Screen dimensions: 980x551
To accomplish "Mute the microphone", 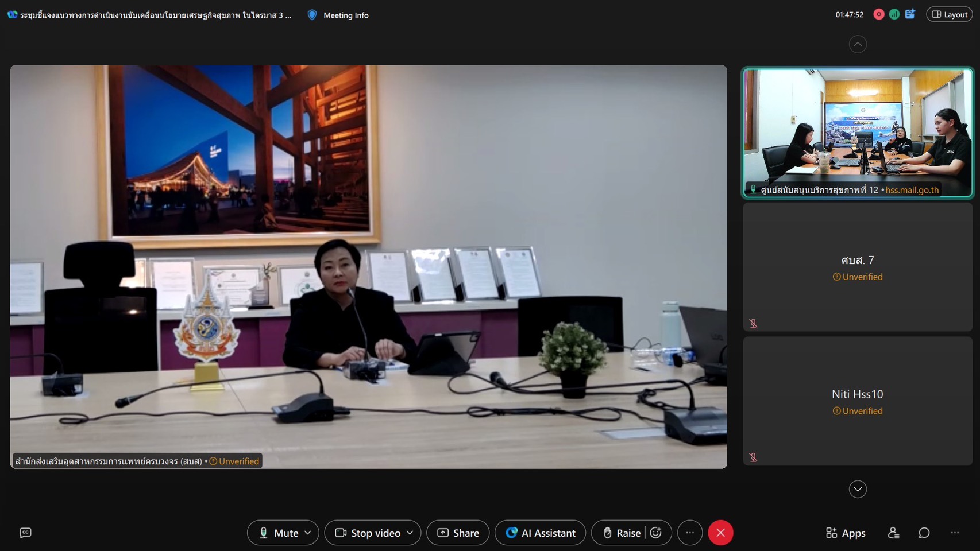I will tap(279, 533).
